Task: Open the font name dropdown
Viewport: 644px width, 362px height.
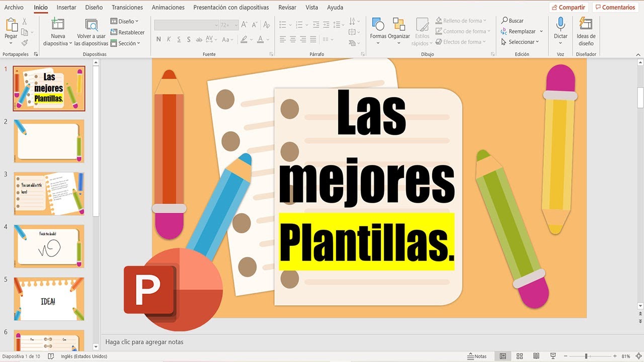Action: click(216, 25)
